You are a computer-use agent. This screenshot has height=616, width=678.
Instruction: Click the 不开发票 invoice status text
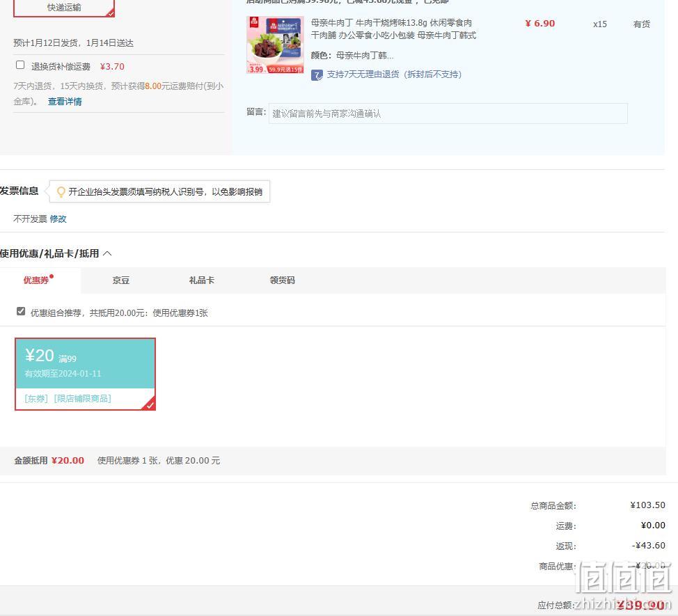30,219
